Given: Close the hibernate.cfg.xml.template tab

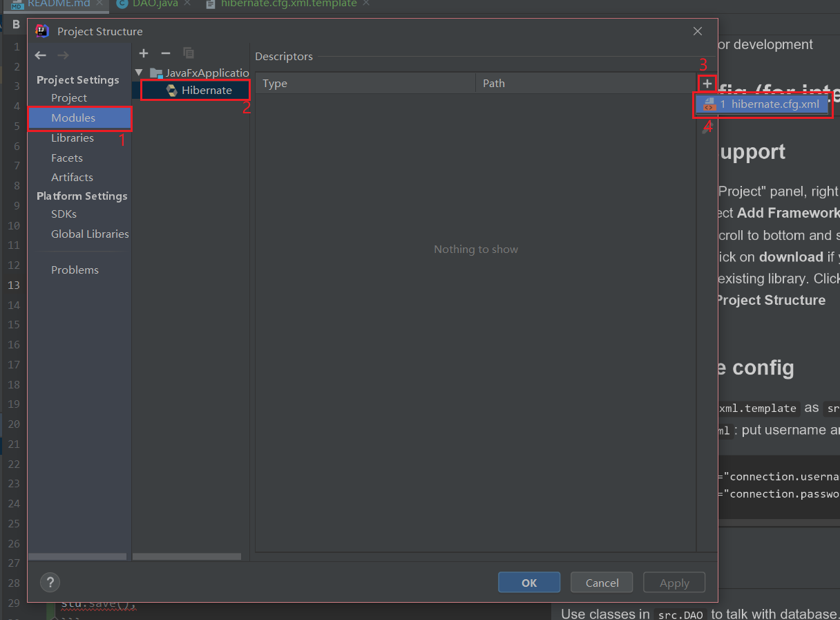Looking at the screenshot, I should tap(366, 3).
